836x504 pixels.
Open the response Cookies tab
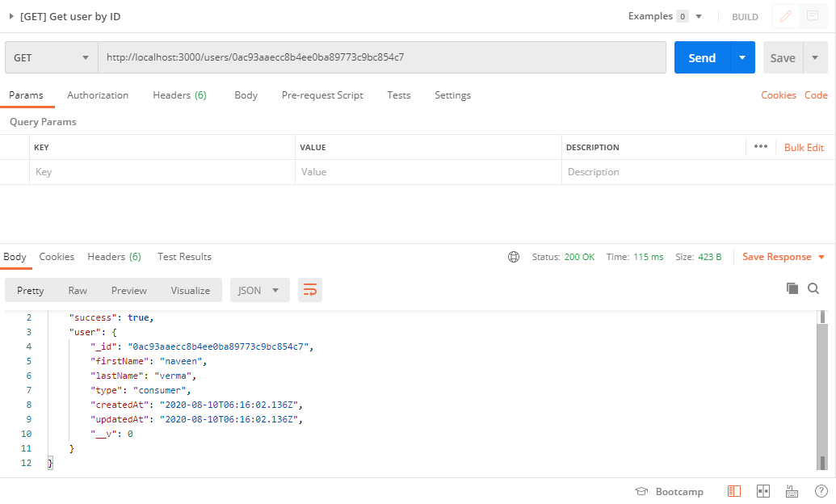click(x=57, y=257)
